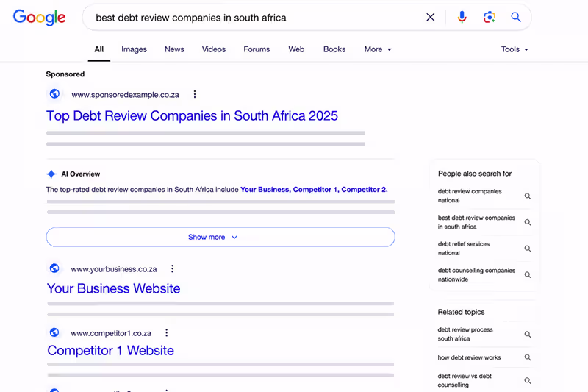Search 'debt counselling companies nationwide' suggestion
The height and width of the screenshot is (392, 588).
coord(476,274)
